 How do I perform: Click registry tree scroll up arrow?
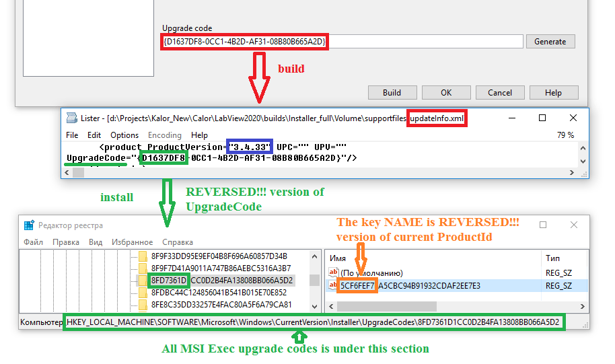(314, 256)
